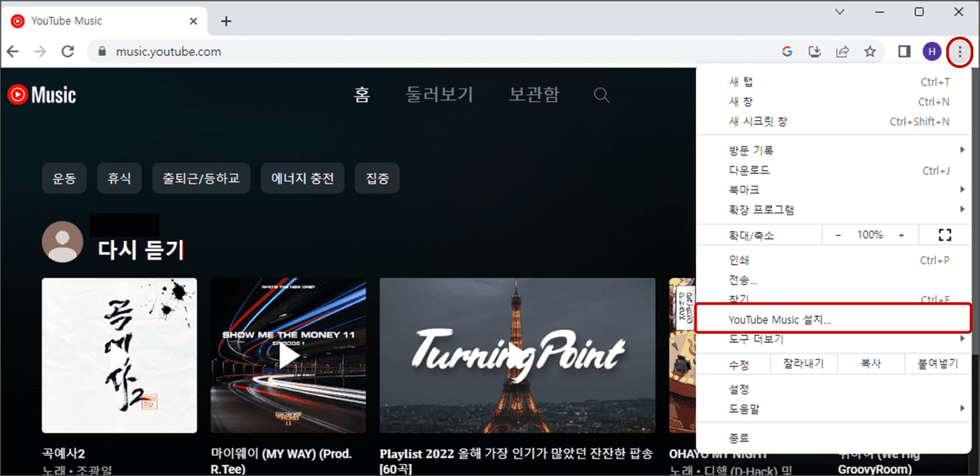Click the 다시 듣기 heading
The width and height of the screenshot is (980, 476).
pyautogui.click(x=141, y=249)
